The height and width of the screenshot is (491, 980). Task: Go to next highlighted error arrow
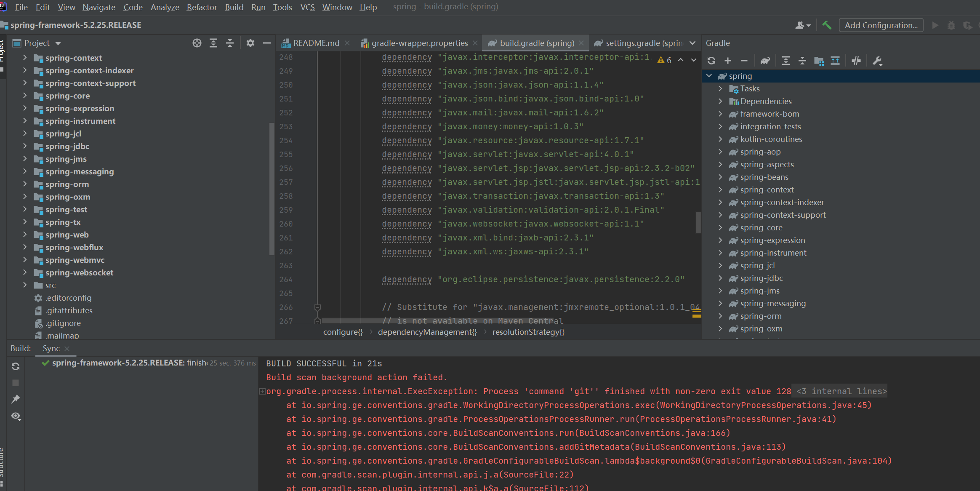(x=694, y=60)
